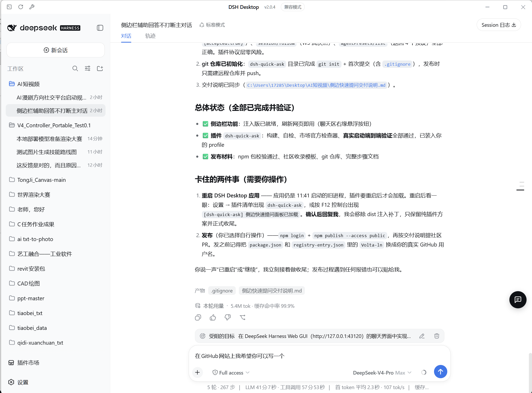
Task: Expand the 世界渲染大赛 folder
Action: (x=56, y=195)
